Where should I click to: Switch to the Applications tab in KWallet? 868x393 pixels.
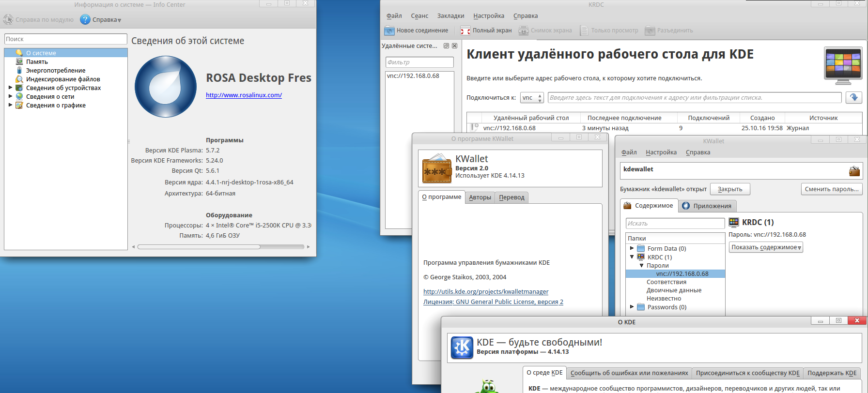707,206
